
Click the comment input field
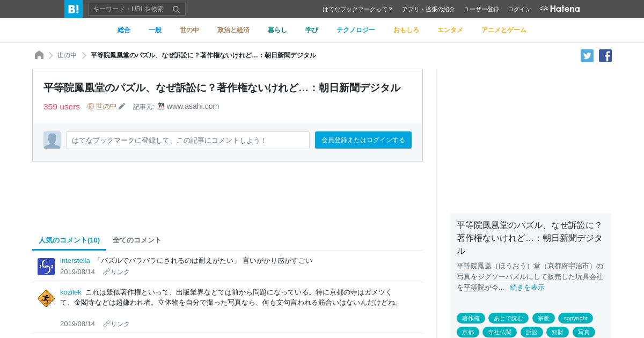(x=188, y=140)
